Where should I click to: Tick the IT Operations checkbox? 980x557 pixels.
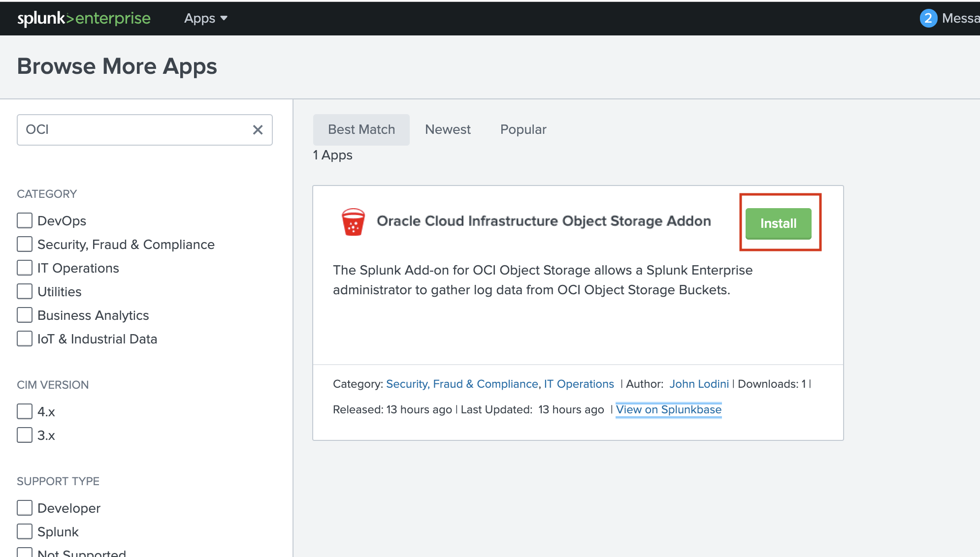(x=25, y=268)
